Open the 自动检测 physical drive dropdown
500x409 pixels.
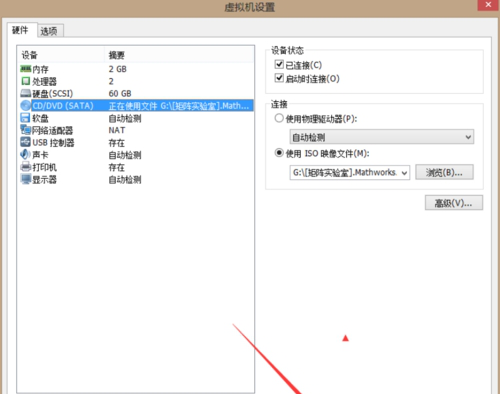coord(382,137)
